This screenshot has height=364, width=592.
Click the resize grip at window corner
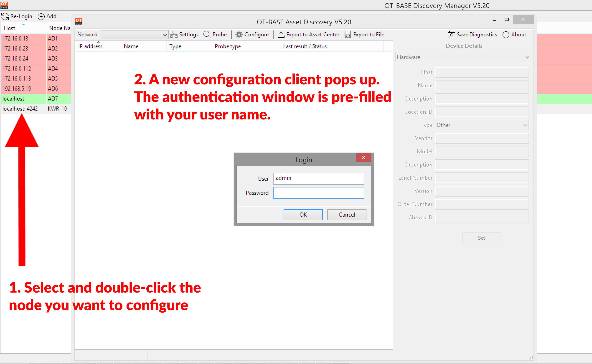(531, 358)
